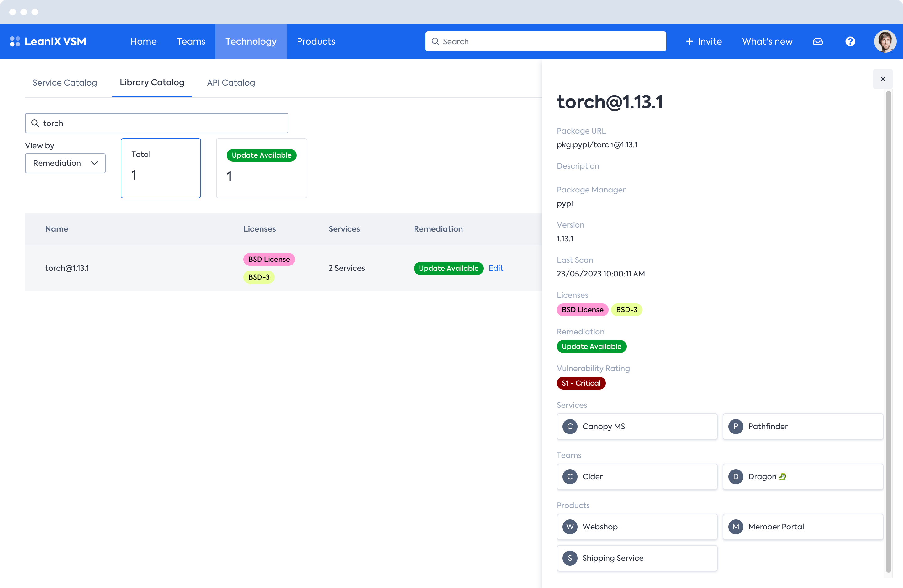This screenshot has height=588, width=903.
Task: Click the Webshop product avatar icon
Action: (569, 527)
